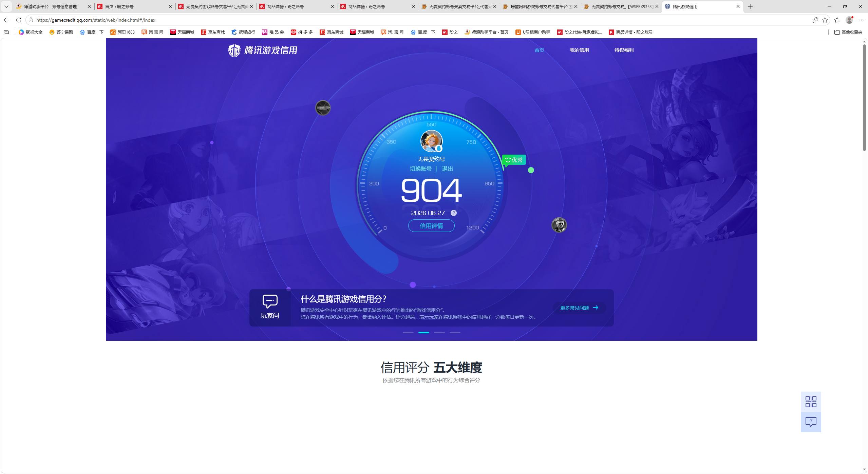
Task: Open 盼之代售-玩家虚拟 bookmark
Action: pos(580,32)
